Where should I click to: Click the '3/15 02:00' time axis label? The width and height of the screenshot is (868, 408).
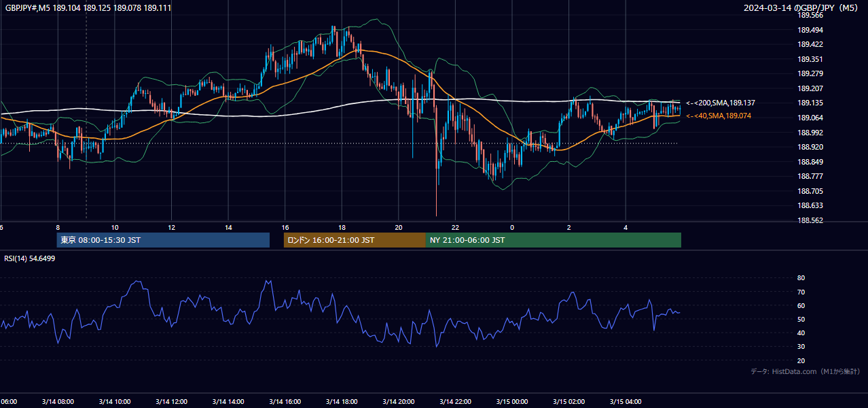(568, 401)
